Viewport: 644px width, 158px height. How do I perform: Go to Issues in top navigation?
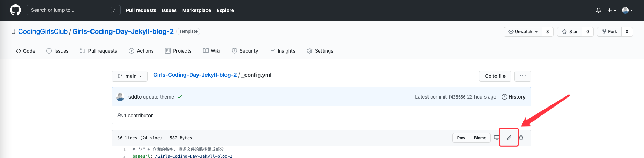click(169, 10)
